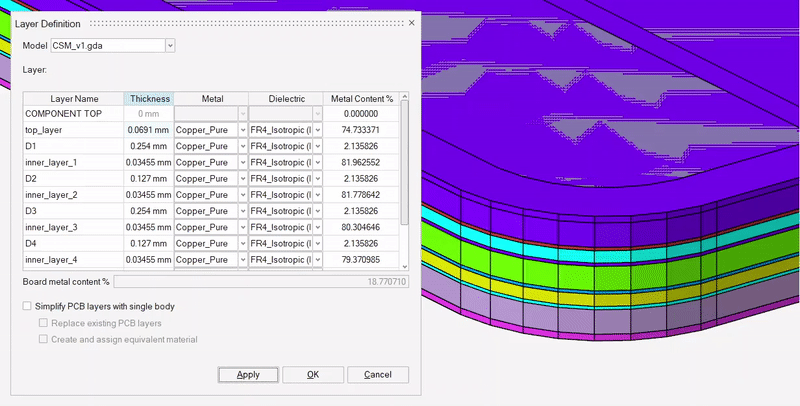
Task: Select the top_layer thickness cell 0.0691 mm
Action: 149,130
